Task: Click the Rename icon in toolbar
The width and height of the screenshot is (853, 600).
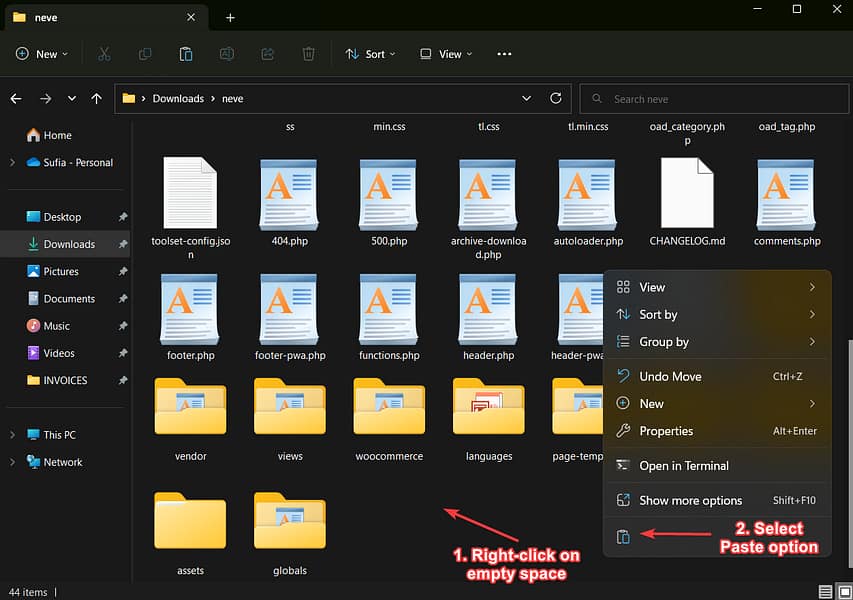Action: click(x=227, y=54)
